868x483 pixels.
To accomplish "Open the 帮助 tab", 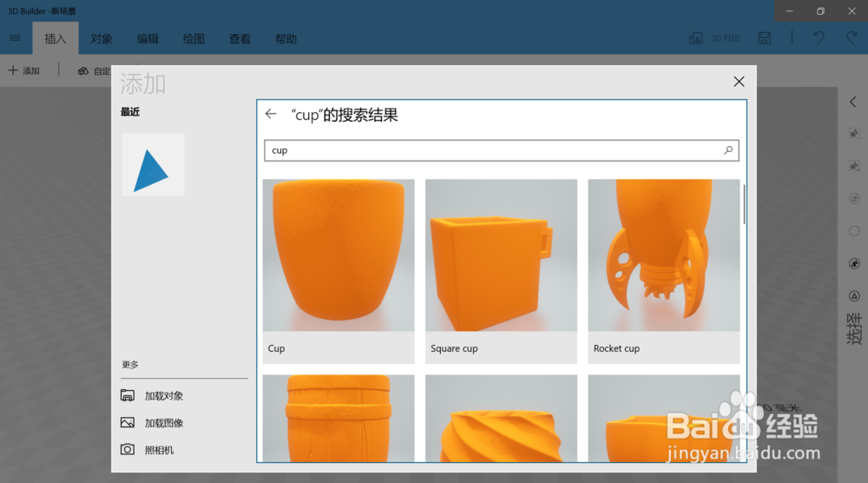I will pyautogui.click(x=286, y=39).
